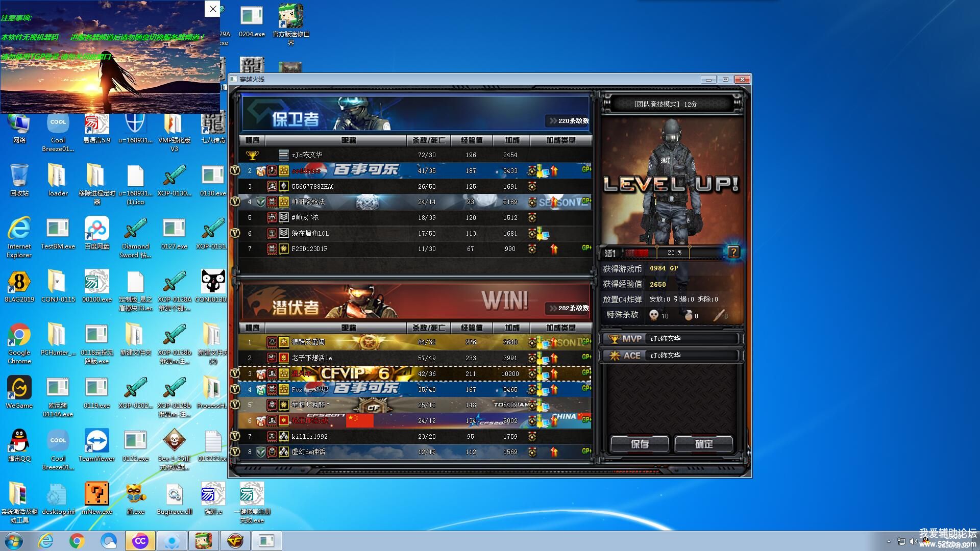Image resolution: width=980 pixels, height=551 pixels.
Task: Click the 4984 GP earned value
Action: 664,268
